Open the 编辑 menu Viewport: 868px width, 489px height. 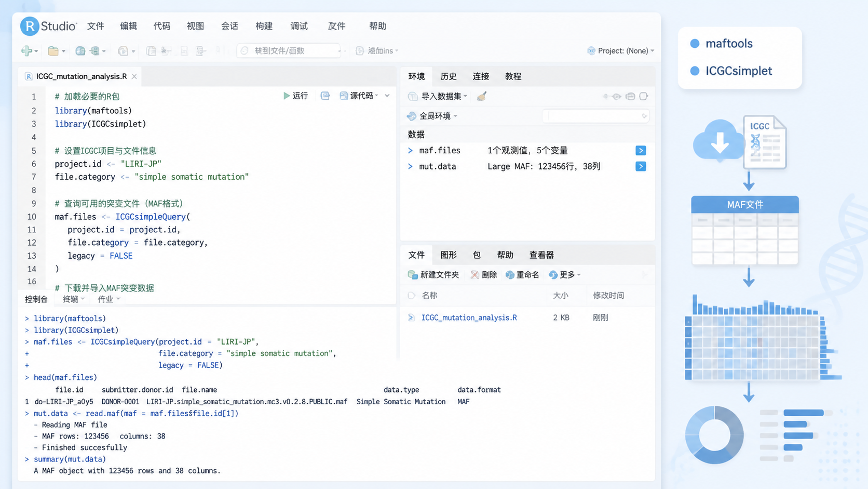128,26
